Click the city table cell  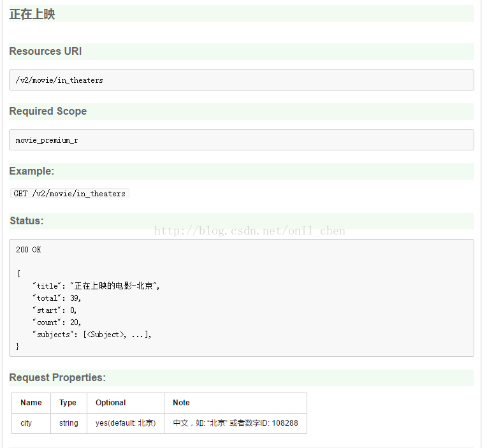click(31, 423)
